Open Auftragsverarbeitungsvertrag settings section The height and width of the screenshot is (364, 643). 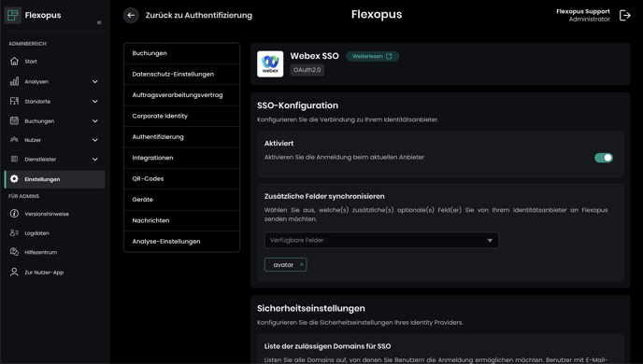181,95
